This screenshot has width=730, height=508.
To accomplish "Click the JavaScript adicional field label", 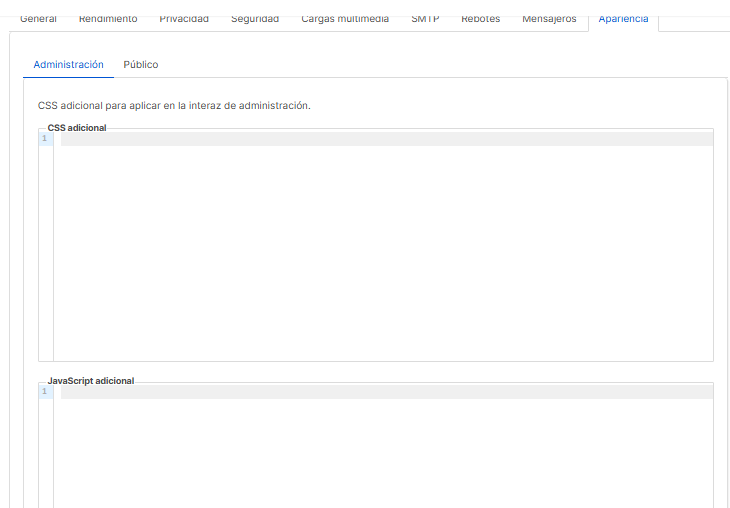I will [91, 381].
